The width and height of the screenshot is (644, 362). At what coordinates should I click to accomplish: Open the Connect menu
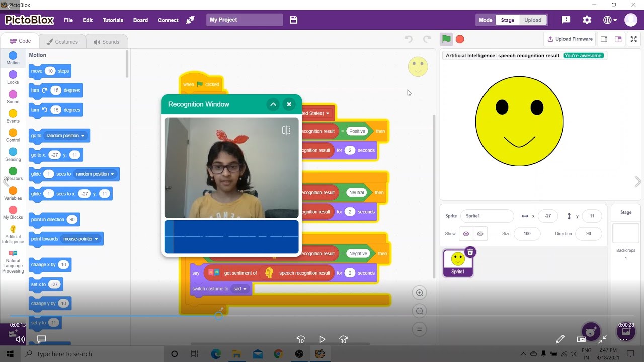[168, 20]
